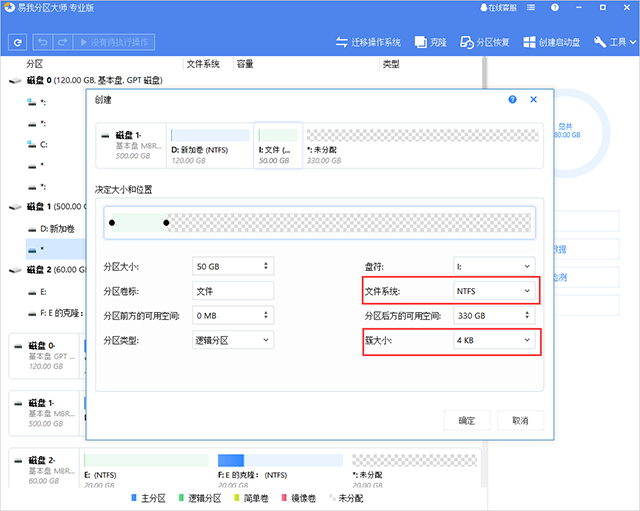
Task: Open the 簇大小 4 KB dropdown
Action: (492, 341)
